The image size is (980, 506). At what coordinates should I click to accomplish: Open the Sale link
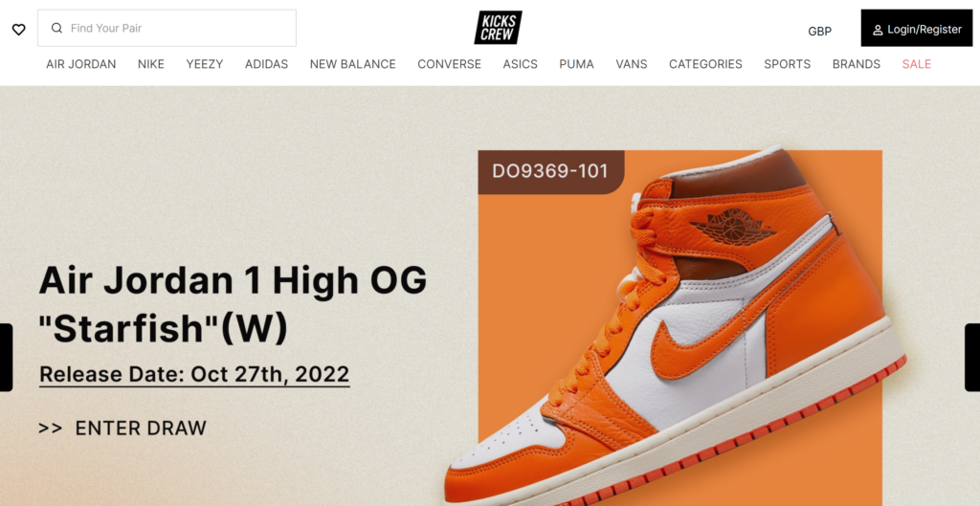pos(916,64)
